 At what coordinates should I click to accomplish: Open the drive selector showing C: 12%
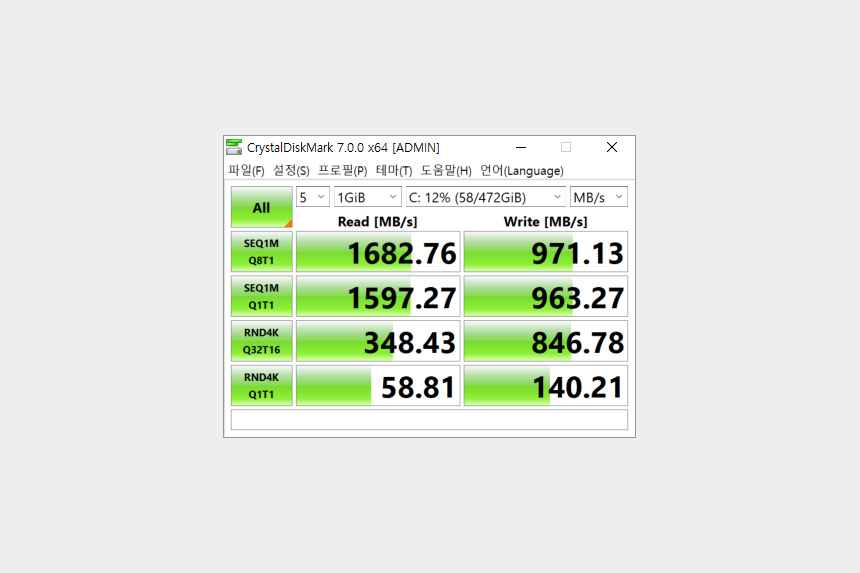[x=485, y=197]
